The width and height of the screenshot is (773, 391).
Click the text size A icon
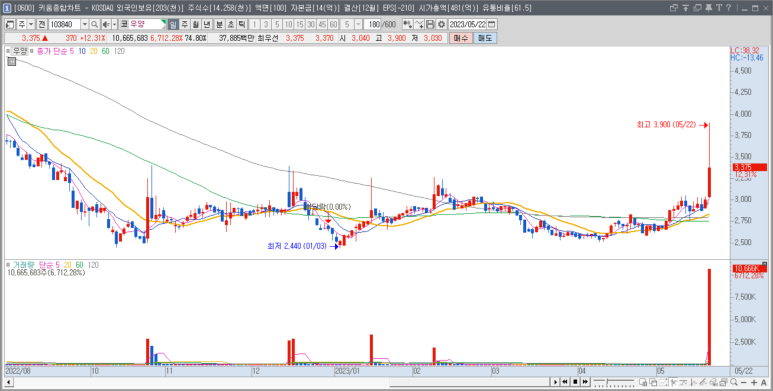[764, 382]
